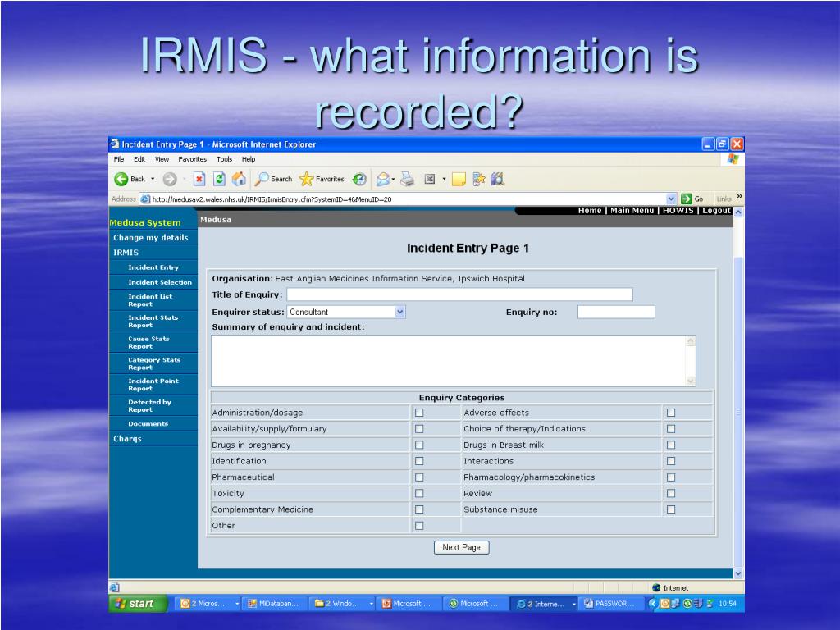
Task: Follow the Home link in top bar
Action: [x=589, y=211]
